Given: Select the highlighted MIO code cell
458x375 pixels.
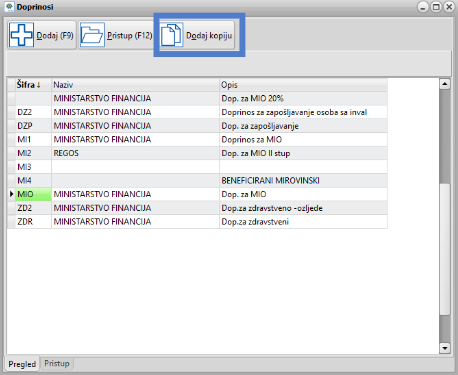Looking at the screenshot, I should [x=33, y=194].
